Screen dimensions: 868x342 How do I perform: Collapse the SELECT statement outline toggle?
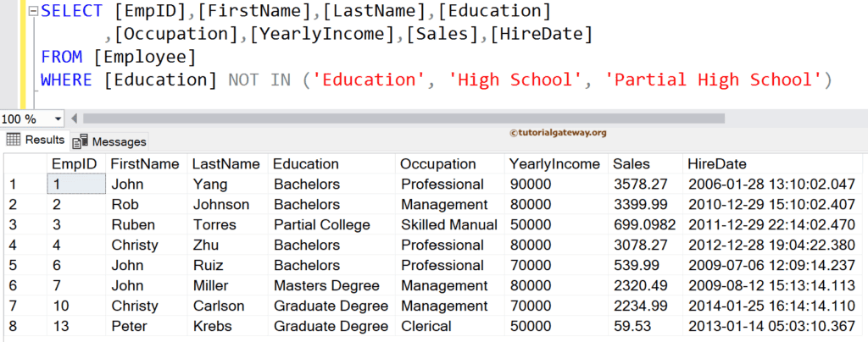click(x=33, y=11)
